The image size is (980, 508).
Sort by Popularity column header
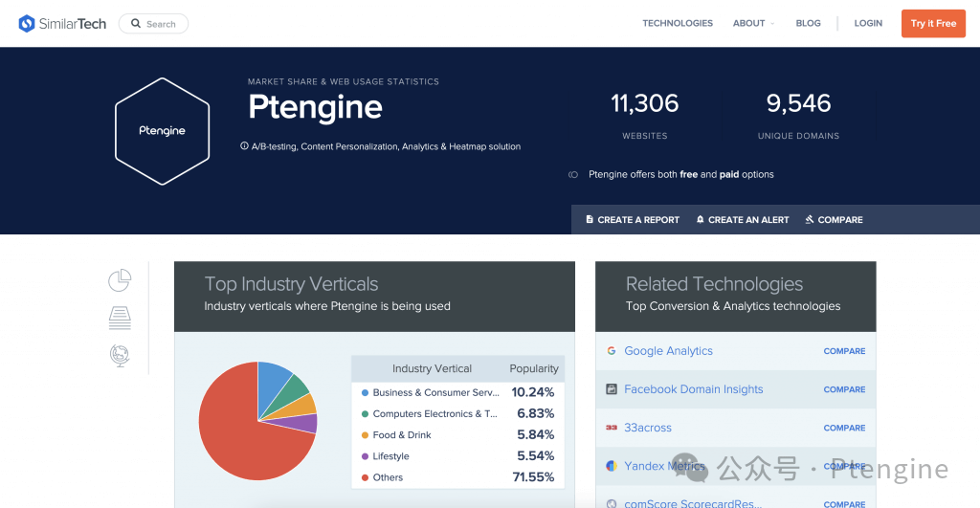point(533,368)
